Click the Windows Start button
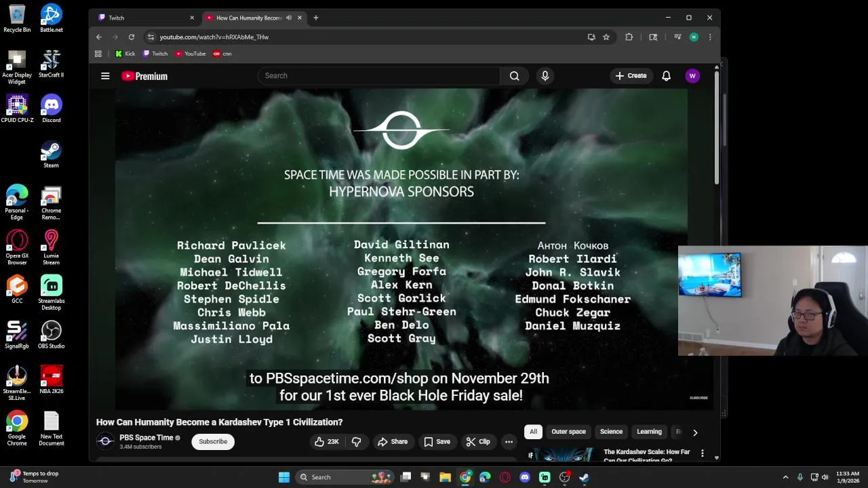This screenshot has height=488, width=868. [284, 477]
